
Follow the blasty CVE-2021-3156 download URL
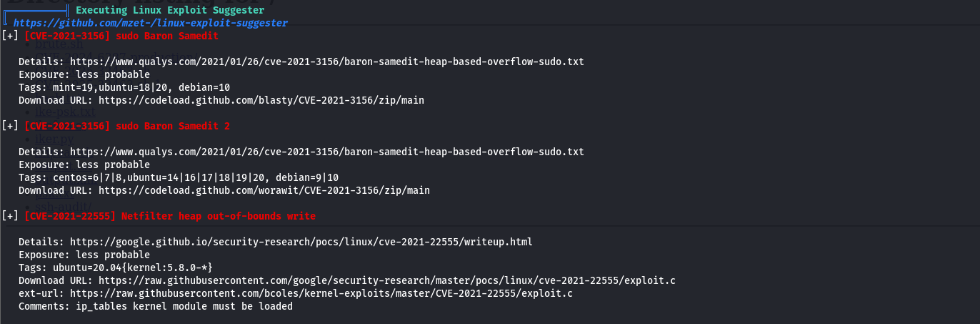261,100
